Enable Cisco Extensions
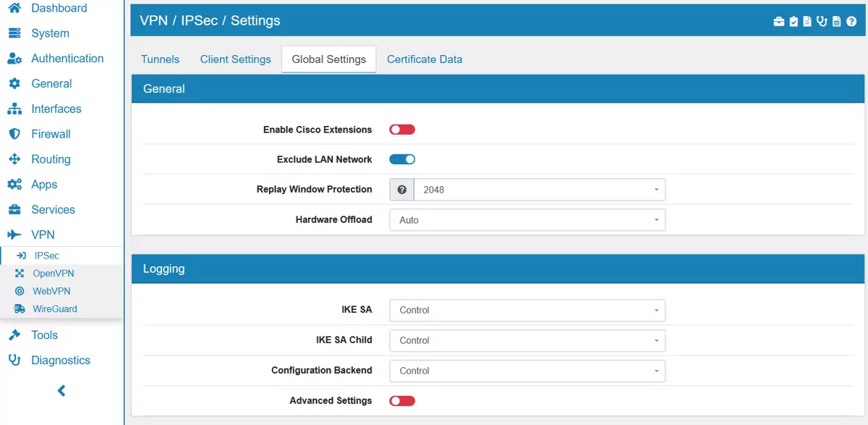This screenshot has width=868, height=425. (401, 129)
